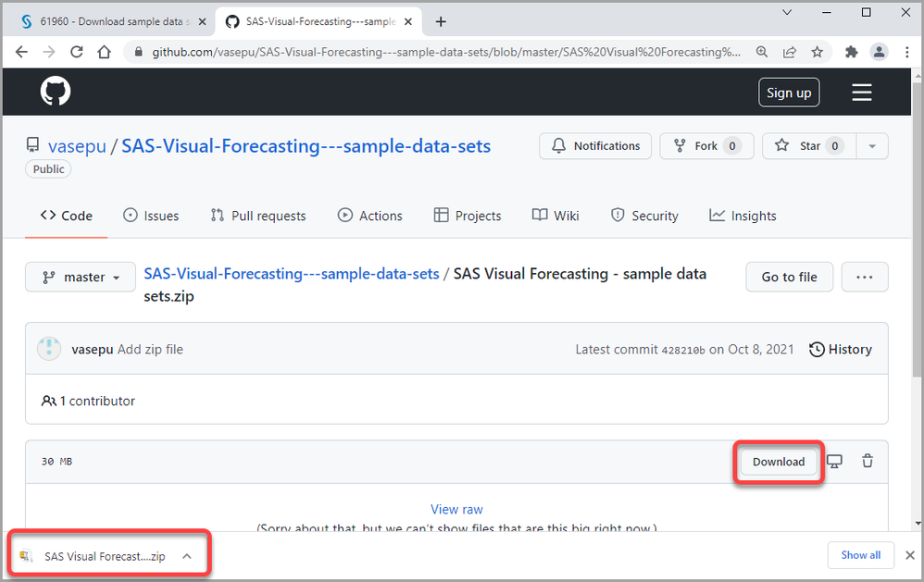Open a new browser tab
This screenshot has width=924, height=582.
tap(441, 21)
